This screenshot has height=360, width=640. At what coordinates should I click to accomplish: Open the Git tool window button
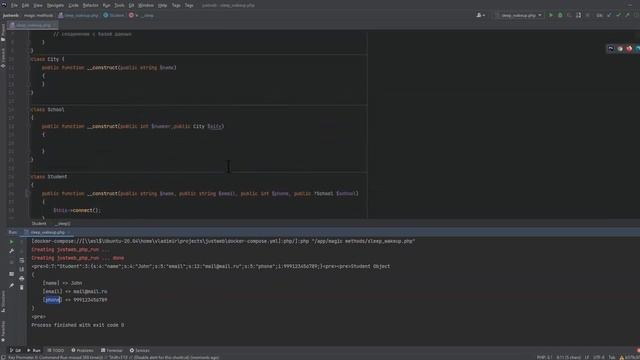(x=15, y=350)
